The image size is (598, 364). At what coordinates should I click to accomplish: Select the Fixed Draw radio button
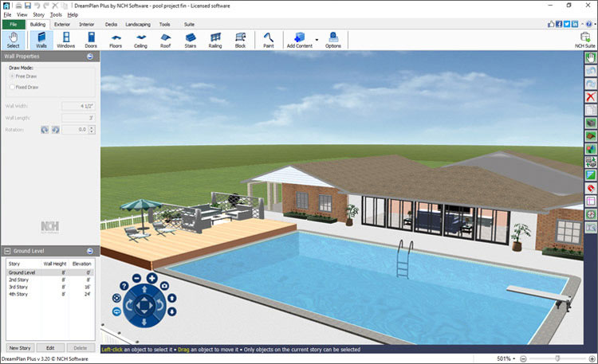click(12, 87)
